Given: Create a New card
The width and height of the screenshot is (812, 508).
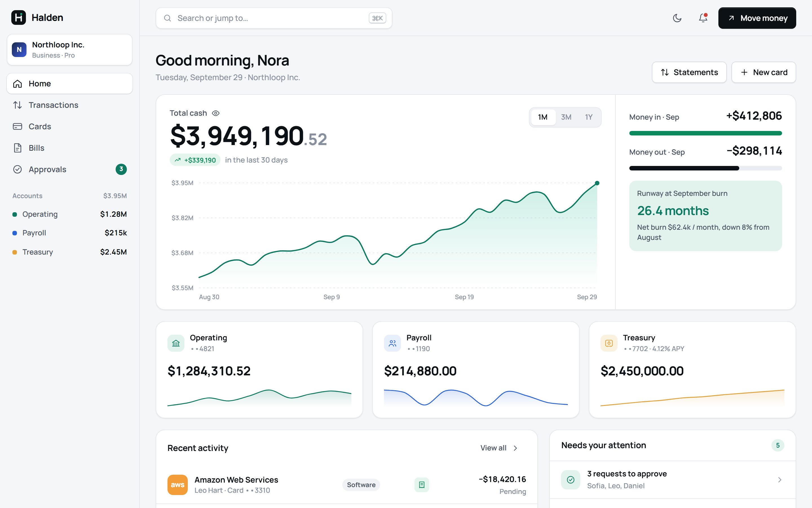Looking at the screenshot, I should [764, 72].
